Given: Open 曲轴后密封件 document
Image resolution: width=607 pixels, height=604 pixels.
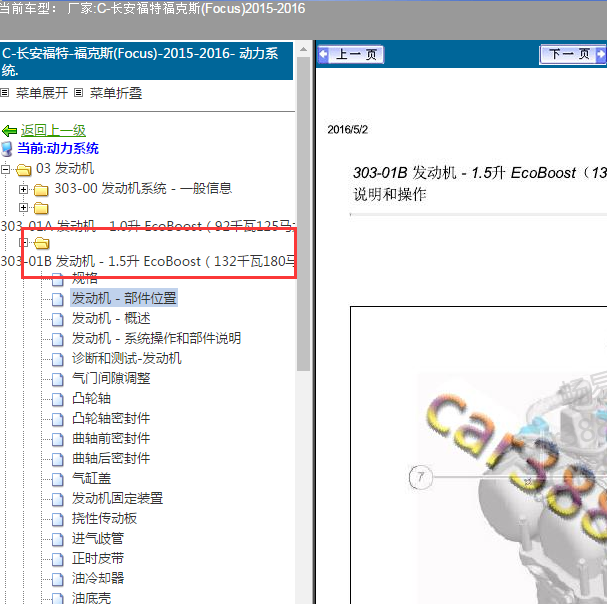Looking at the screenshot, I should [111, 458].
